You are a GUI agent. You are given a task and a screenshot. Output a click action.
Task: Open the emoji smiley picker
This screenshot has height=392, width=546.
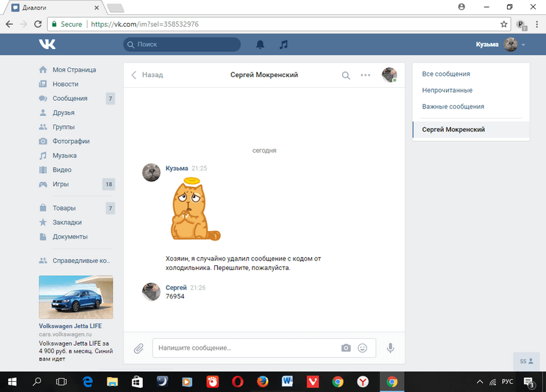(362, 348)
